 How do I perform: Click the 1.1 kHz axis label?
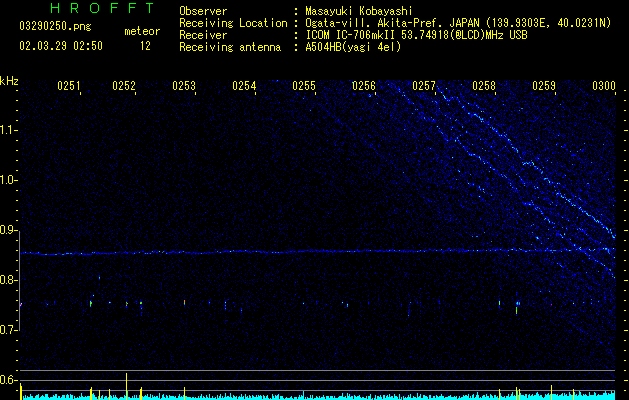point(8,130)
